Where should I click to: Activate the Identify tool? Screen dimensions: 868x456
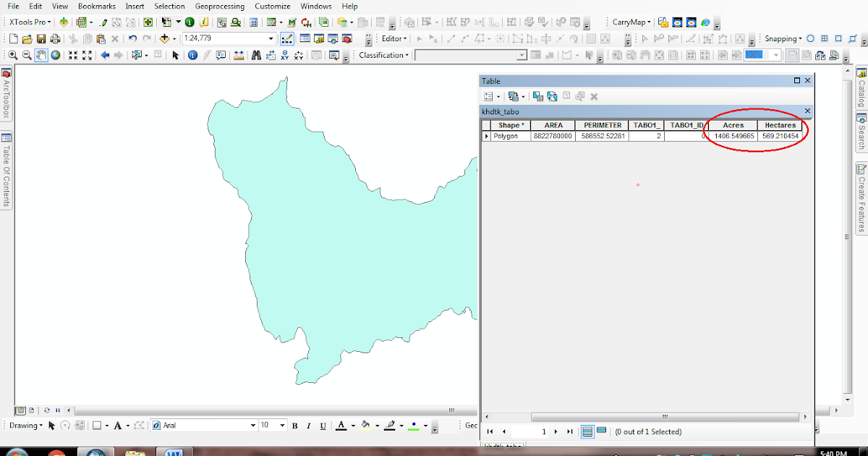[x=193, y=55]
